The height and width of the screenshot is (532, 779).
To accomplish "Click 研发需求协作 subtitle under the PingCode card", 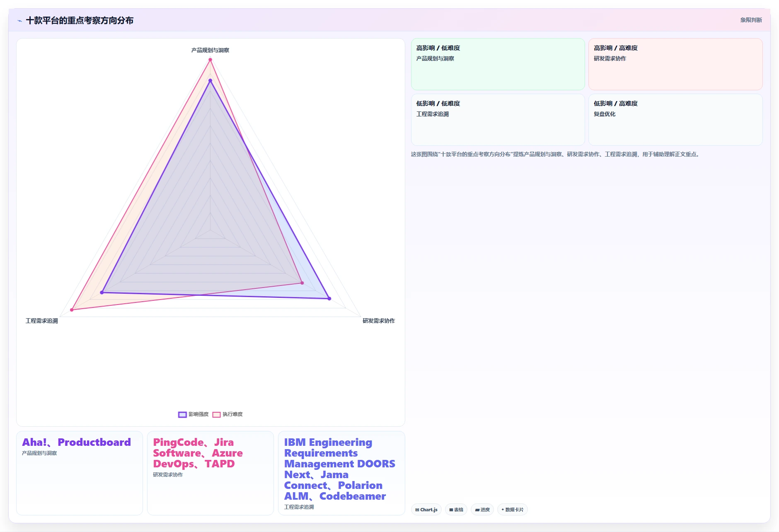I will click(168, 475).
